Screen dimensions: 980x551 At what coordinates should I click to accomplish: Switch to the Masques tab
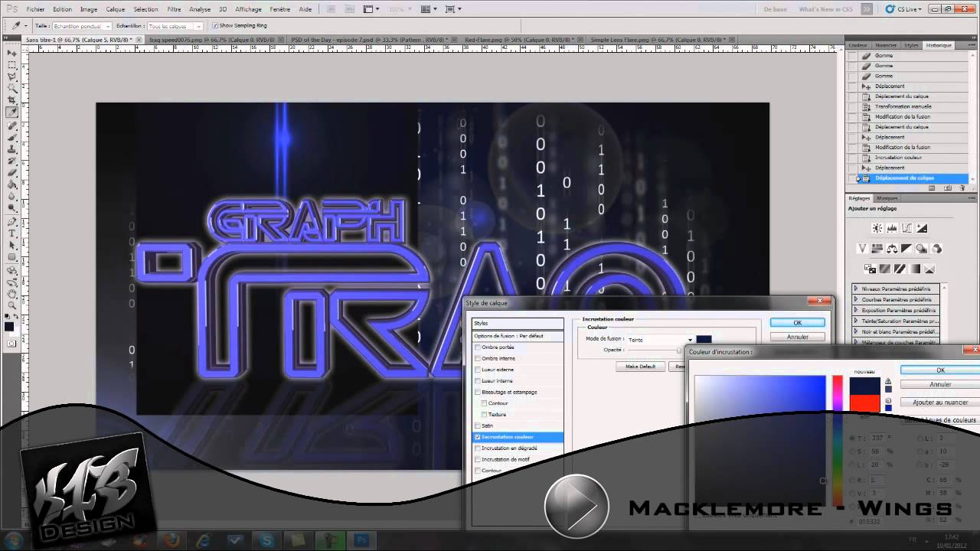click(x=887, y=198)
